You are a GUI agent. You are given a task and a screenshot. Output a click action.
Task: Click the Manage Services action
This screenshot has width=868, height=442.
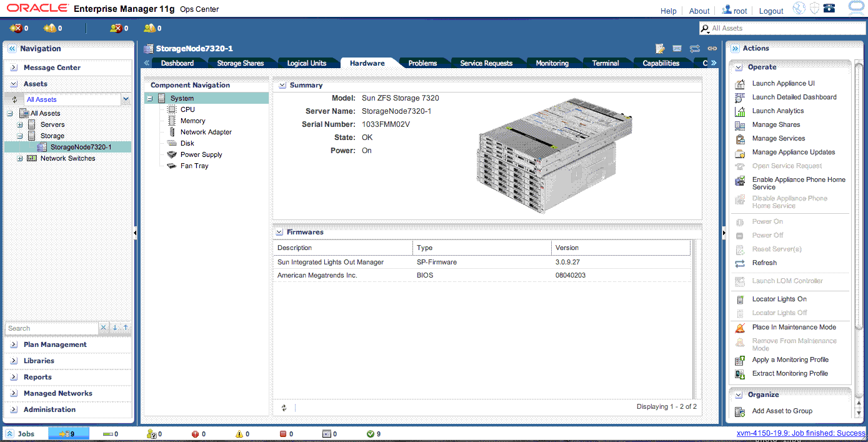[779, 139]
